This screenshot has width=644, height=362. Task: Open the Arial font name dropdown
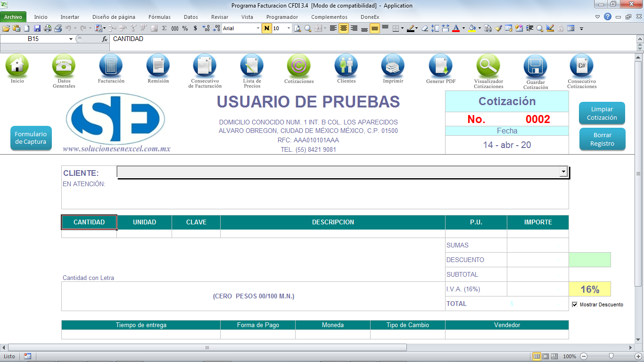tap(258, 28)
